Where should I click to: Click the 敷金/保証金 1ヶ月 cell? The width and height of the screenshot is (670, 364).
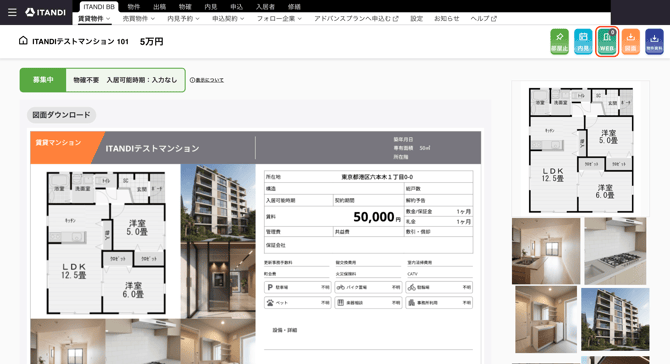439,211
